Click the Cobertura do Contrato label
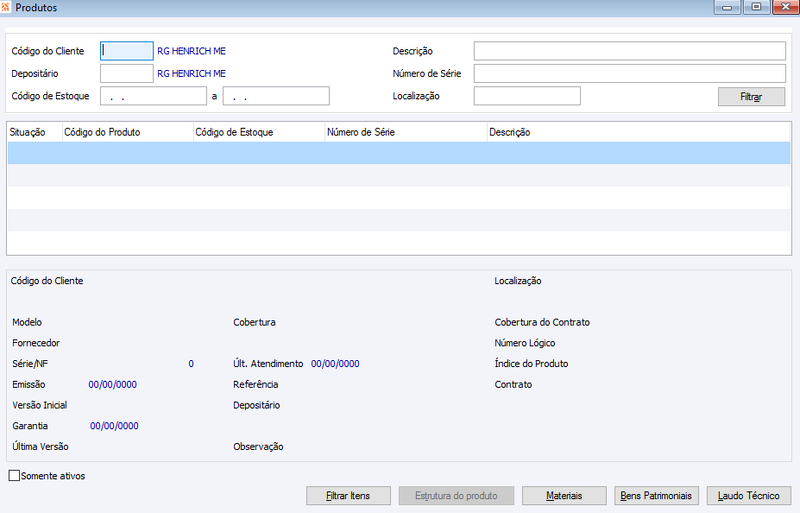Viewport: 800px width, 513px height. [542, 322]
